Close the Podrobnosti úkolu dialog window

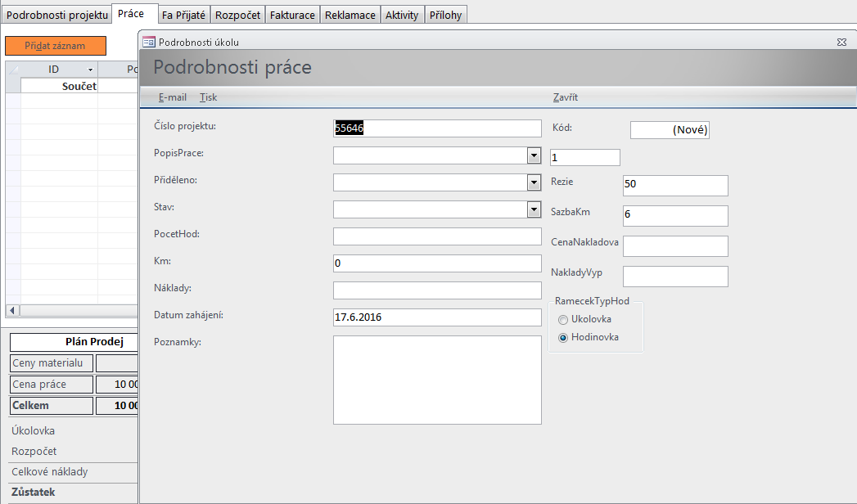(x=841, y=42)
